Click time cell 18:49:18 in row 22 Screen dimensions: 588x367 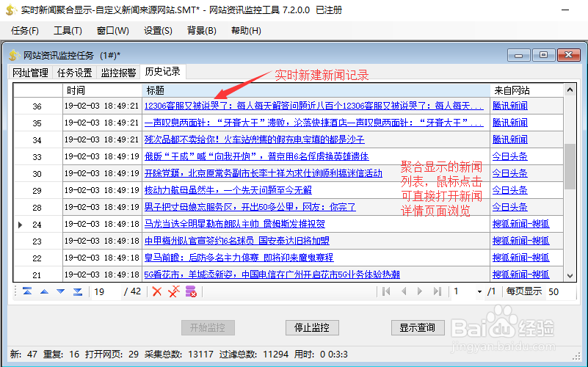[102, 258]
